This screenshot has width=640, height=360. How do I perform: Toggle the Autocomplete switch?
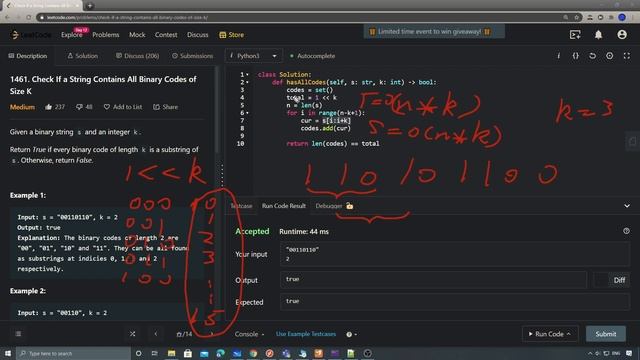pyautogui.click(x=313, y=56)
